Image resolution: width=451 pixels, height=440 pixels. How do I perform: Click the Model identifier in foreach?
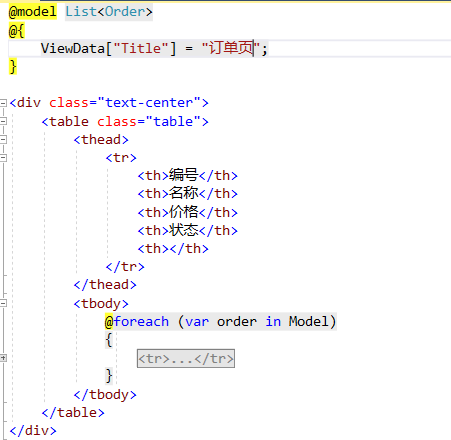coord(308,322)
